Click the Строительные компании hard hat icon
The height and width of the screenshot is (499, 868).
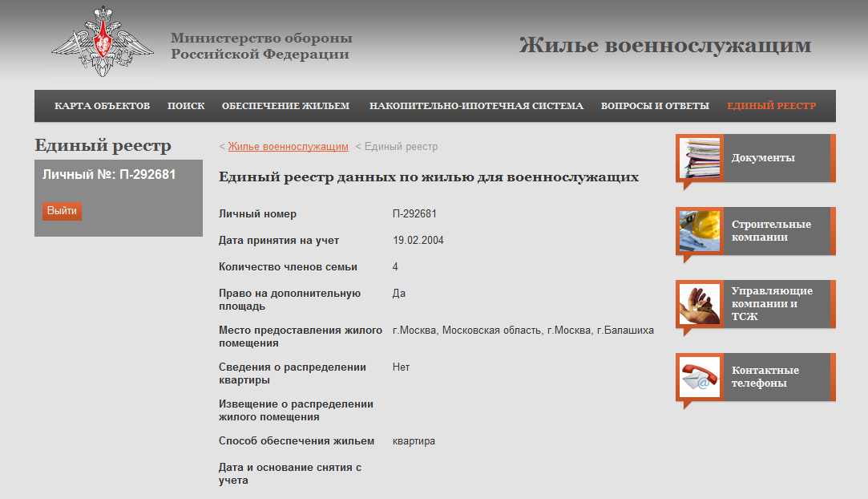(700, 231)
